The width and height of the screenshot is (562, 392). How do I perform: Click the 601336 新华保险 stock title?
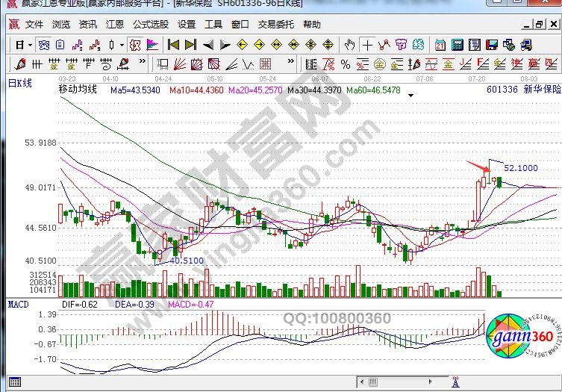coord(524,90)
